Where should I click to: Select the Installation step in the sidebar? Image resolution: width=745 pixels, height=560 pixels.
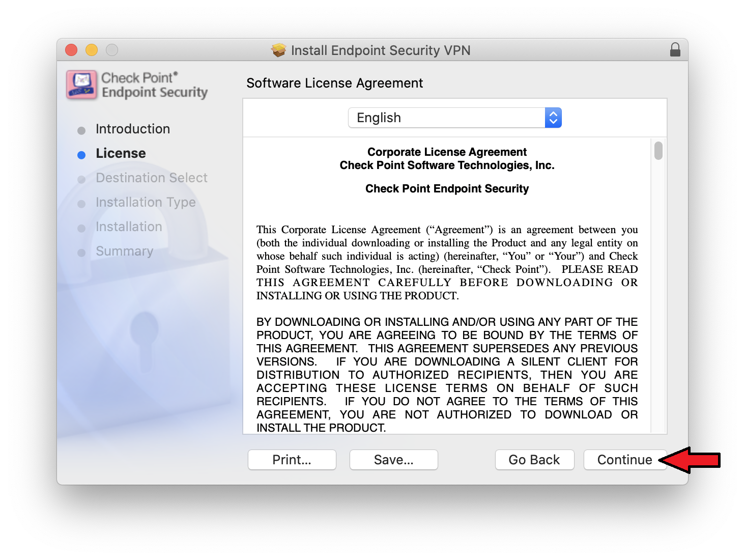point(129,227)
